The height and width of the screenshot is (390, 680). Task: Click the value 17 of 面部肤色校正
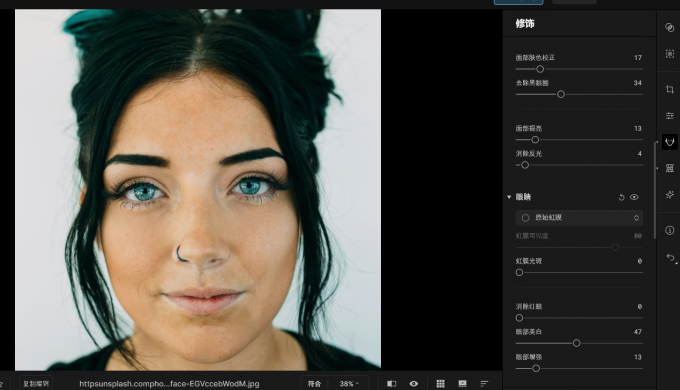tap(638, 58)
